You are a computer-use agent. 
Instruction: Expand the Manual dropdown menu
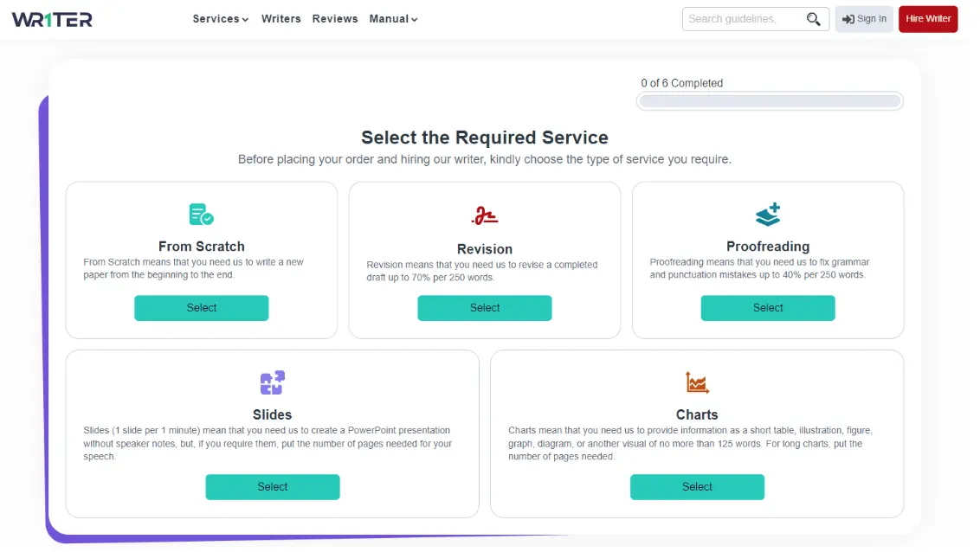click(x=393, y=19)
